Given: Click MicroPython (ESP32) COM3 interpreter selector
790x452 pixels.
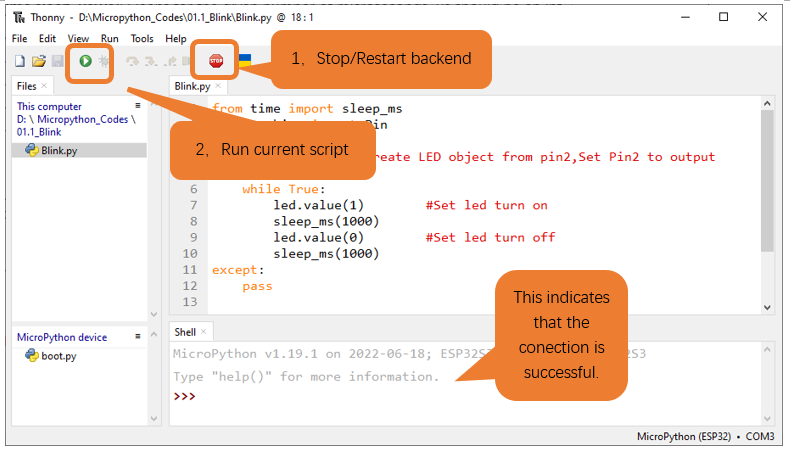Looking at the screenshot, I should tap(705, 436).
